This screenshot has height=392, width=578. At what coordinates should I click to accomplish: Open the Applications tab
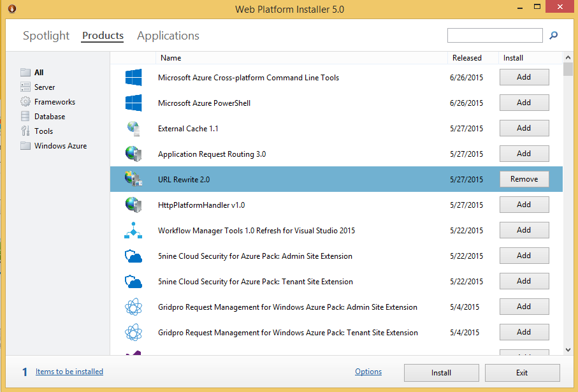pos(168,36)
